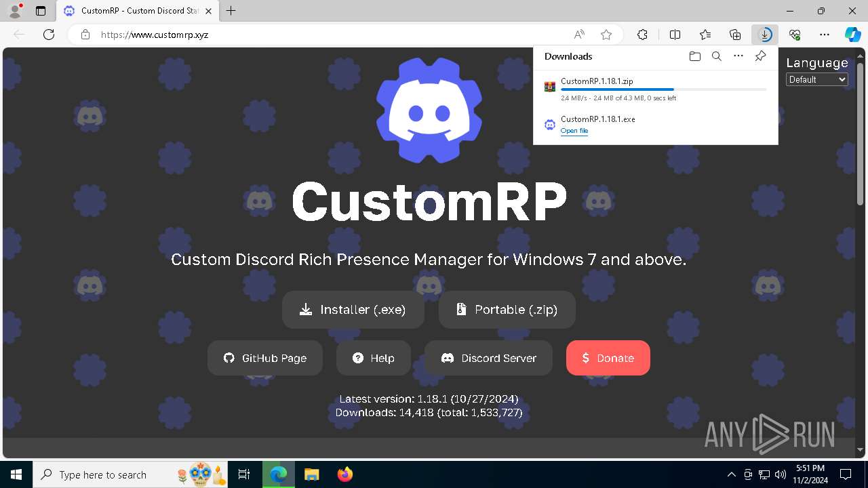This screenshot has width=868, height=488.
Task: Activate Read aloud icon in address bar
Action: [x=579, y=35]
